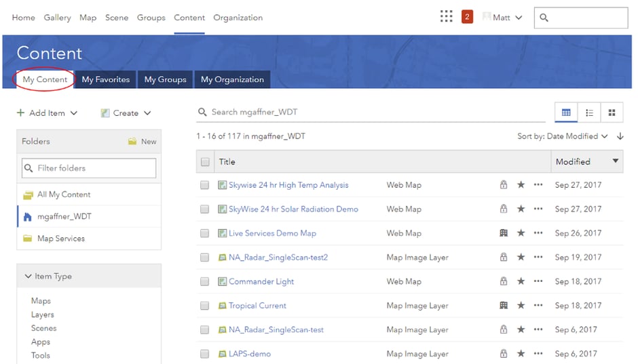Click the sharing lock icon for LAPS-demo

pos(503,354)
